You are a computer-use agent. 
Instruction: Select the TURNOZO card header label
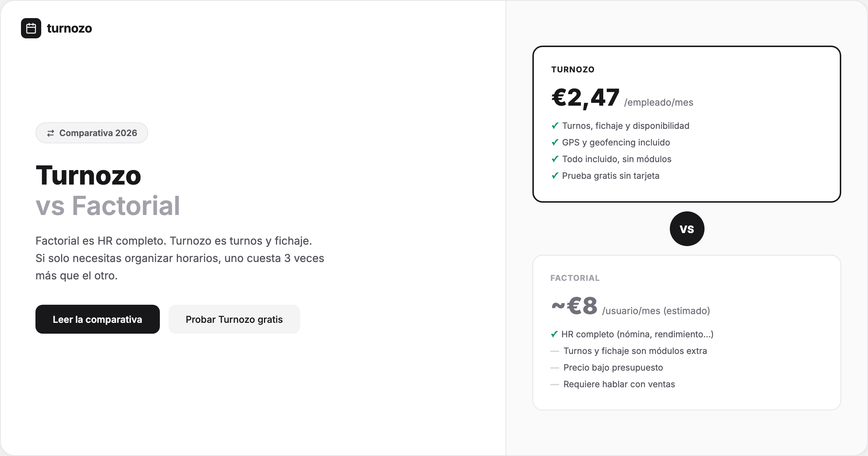click(573, 69)
